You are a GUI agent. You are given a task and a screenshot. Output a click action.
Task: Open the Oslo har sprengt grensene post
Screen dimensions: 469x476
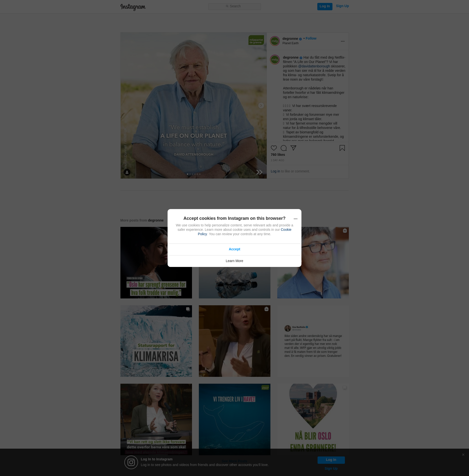[x=156, y=263]
